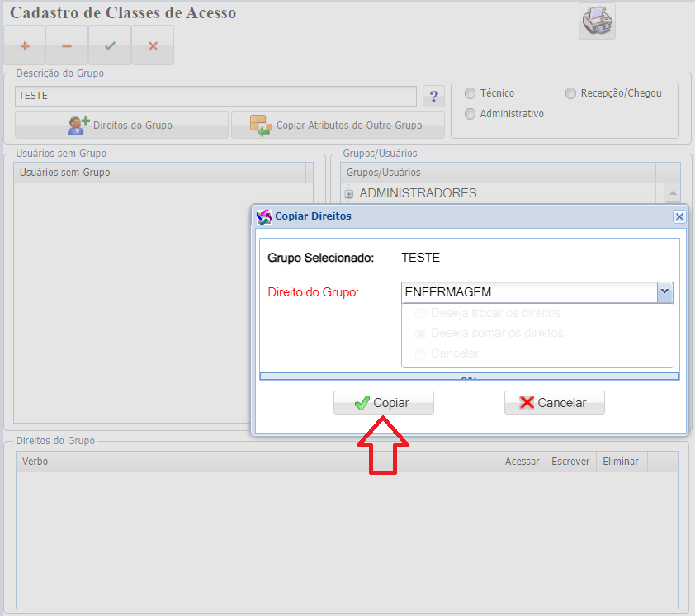Image resolution: width=695 pixels, height=616 pixels.
Task: Click Copiar Atributos de Outro Grupo
Action: tap(338, 125)
